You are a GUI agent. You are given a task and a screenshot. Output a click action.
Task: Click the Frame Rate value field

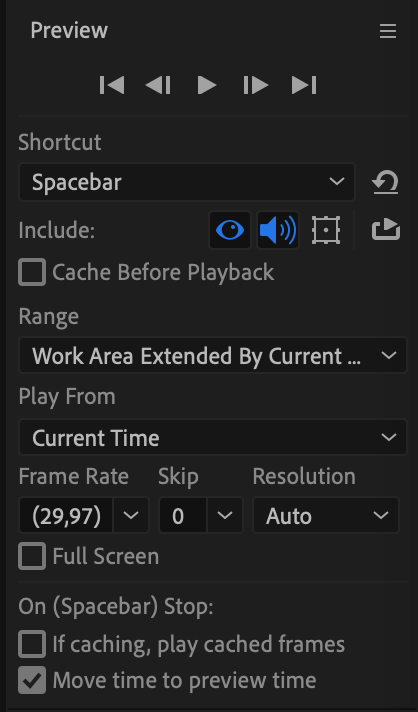tap(66, 515)
